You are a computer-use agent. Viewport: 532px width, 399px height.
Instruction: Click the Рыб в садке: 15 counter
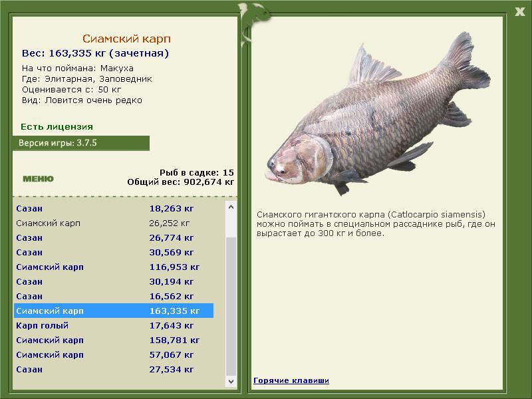[197, 172]
